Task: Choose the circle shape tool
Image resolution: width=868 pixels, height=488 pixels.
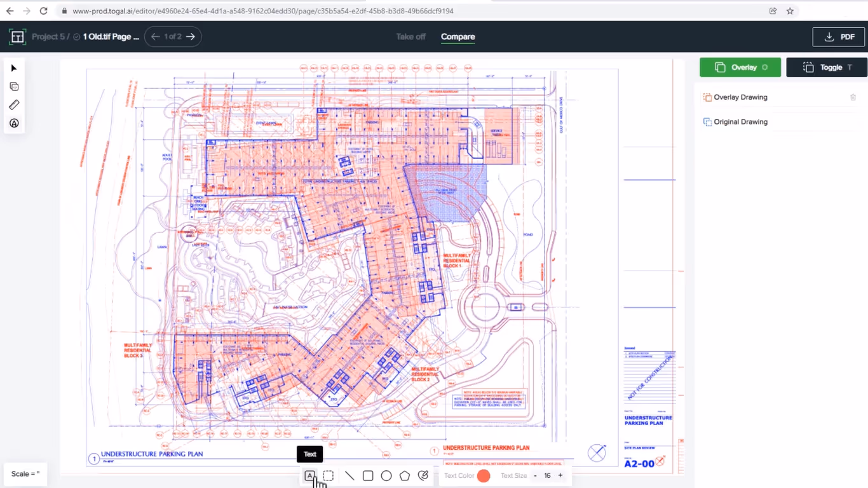Action: pos(386,475)
